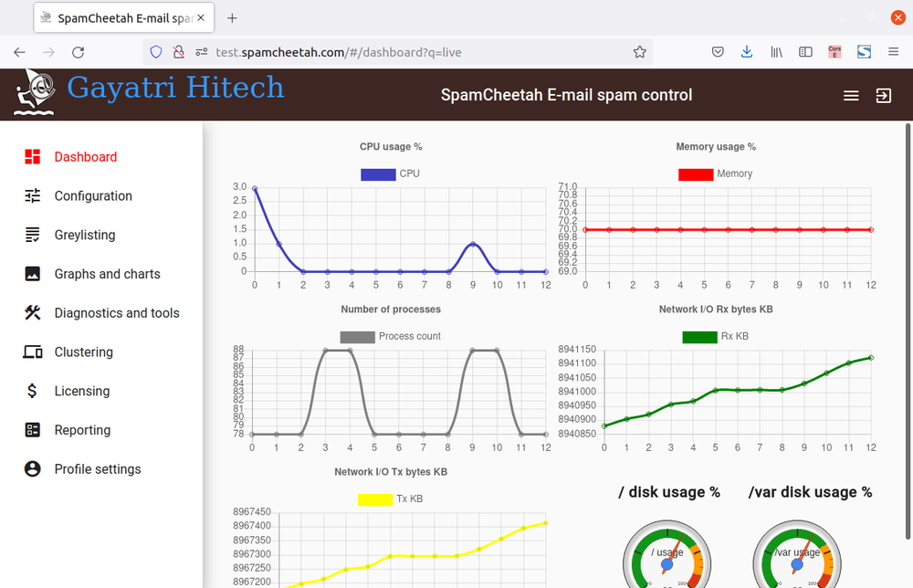The height and width of the screenshot is (588, 913).
Task: Click the logout icon in the header
Action: pyautogui.click(x=883, y=96)
